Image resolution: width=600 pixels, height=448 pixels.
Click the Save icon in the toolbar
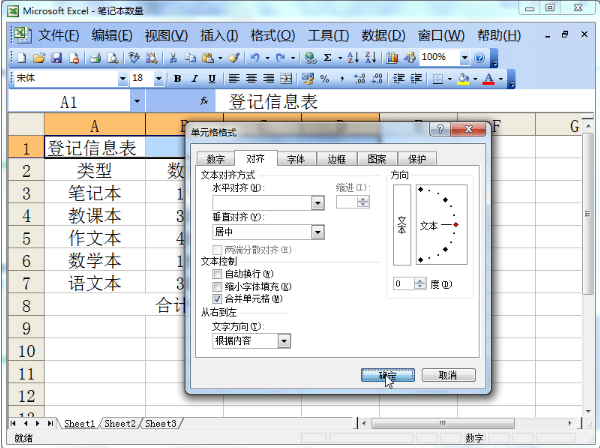coord(57,58)
